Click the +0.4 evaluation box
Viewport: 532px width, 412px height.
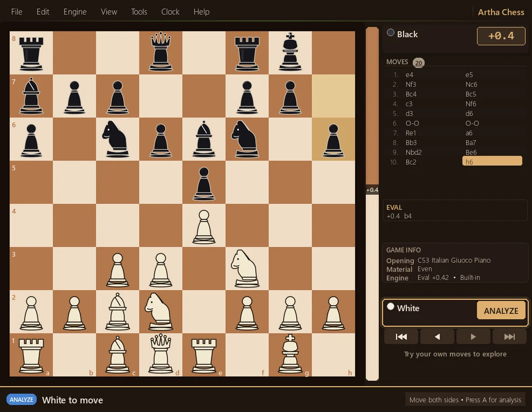tap(501, 36)
